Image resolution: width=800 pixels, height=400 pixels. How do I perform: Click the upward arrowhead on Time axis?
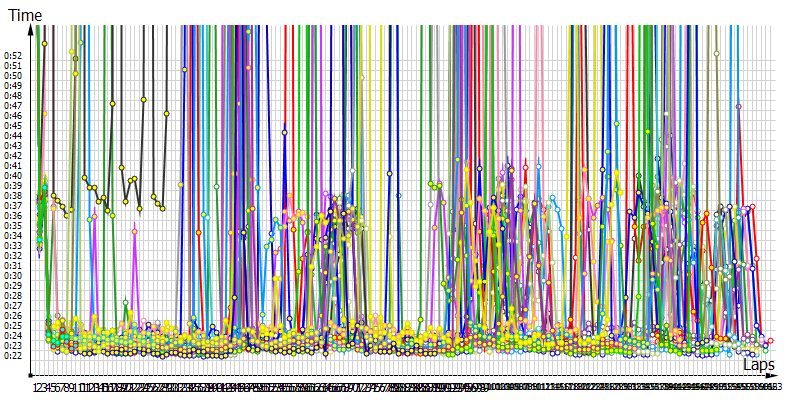pyautogui.click(x=32, y=31)
